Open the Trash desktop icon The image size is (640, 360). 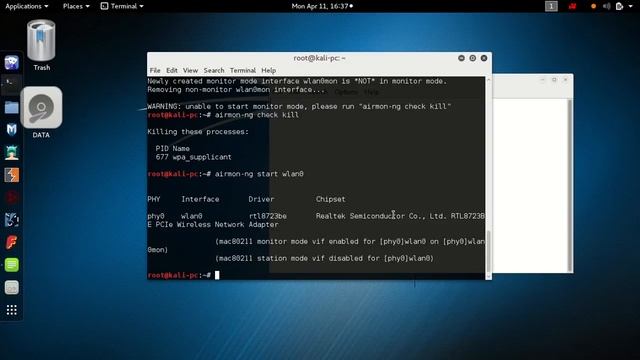coord(41,45)
